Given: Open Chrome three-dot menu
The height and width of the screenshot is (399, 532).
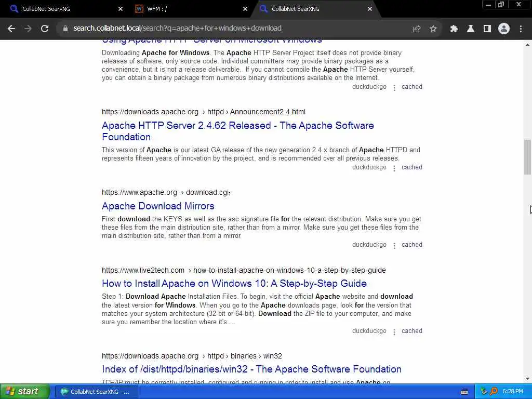Looking at the screenshot, I should click(521, 29).
